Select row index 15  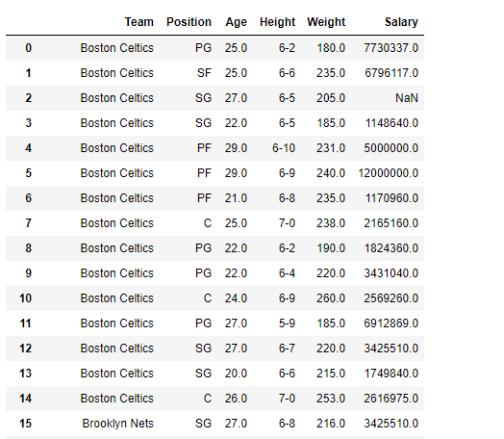pyautogui.click(x=25, y=424)
